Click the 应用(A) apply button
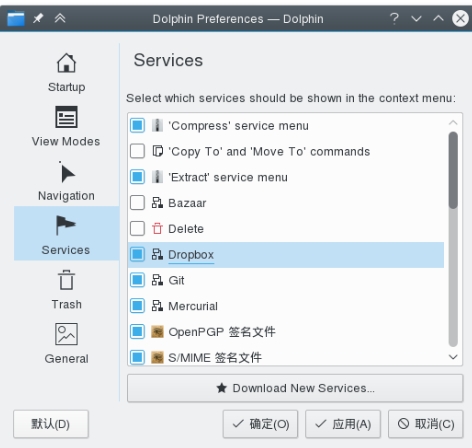Screen dimensions: 472x448 tap(343, 424)
